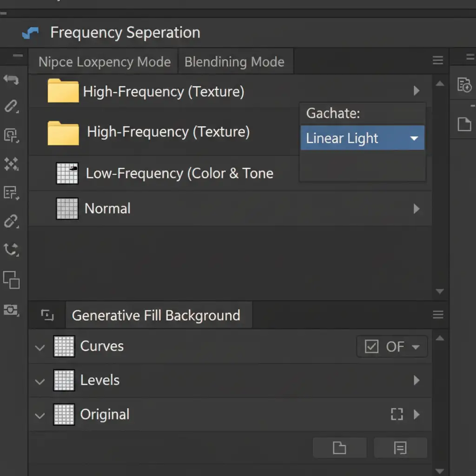Toggle the checkbox on the Curves row
The width and height of the screenshot is (476, 476).
pyautogui.click(x=371, y=346)
